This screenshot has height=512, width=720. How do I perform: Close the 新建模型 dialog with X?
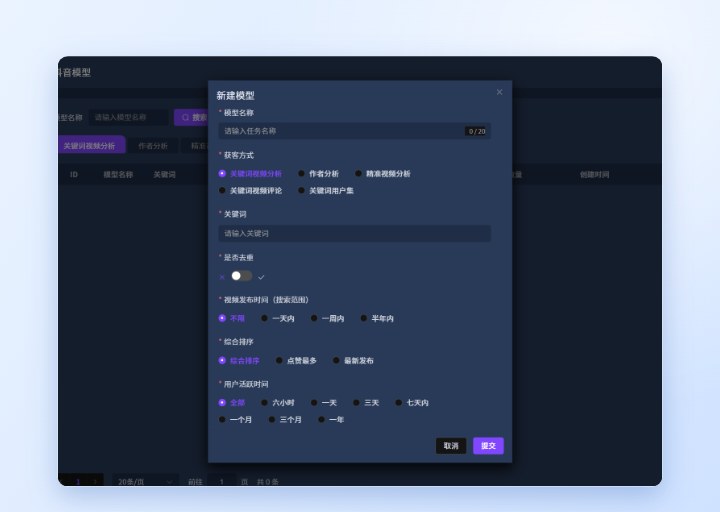click(499, 92)
